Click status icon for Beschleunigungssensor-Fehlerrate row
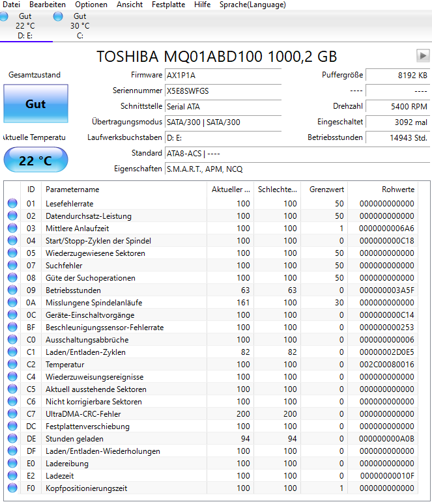The width and height of the screenshot is (432, 504). pos(12,328)
